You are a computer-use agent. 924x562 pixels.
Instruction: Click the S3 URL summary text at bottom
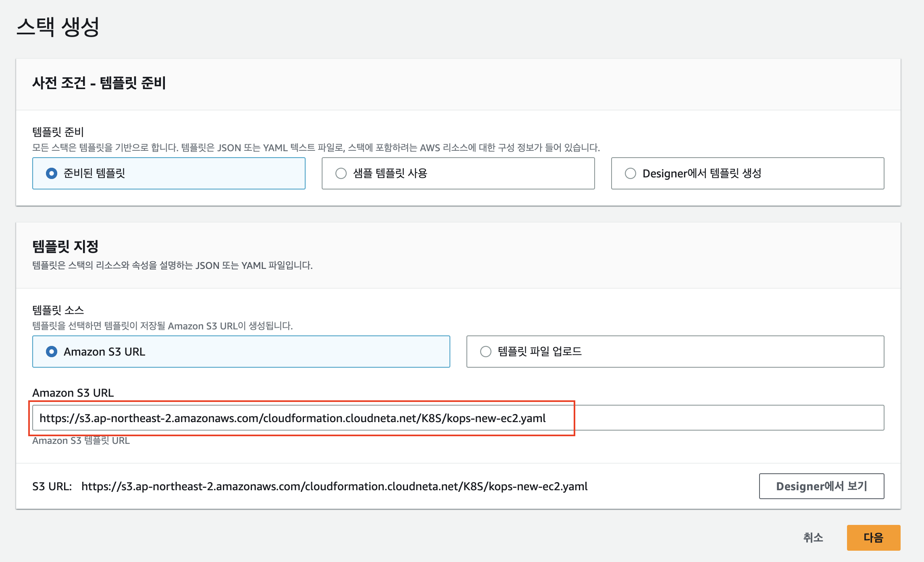334,486
